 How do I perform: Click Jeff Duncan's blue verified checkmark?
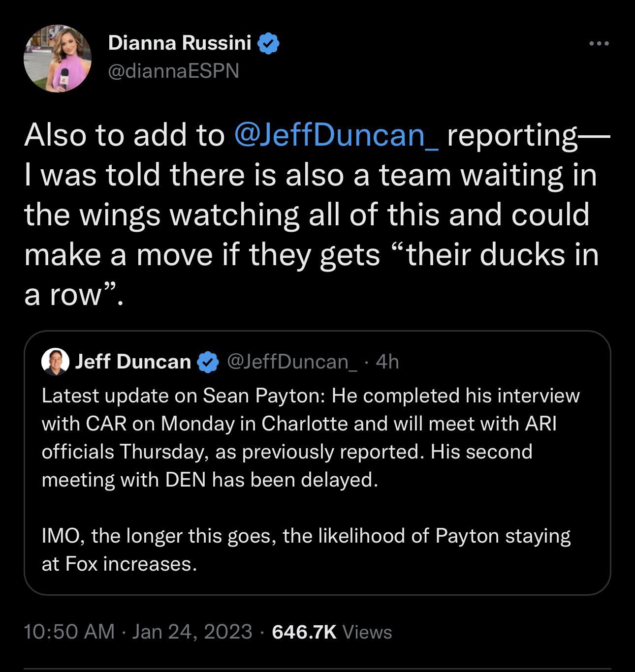pos(207,362)
